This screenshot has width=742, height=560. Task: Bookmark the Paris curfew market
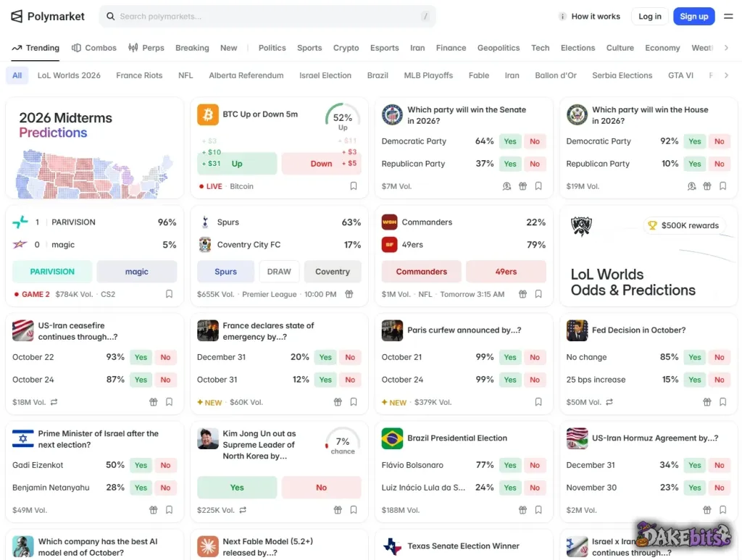point(538,401)
